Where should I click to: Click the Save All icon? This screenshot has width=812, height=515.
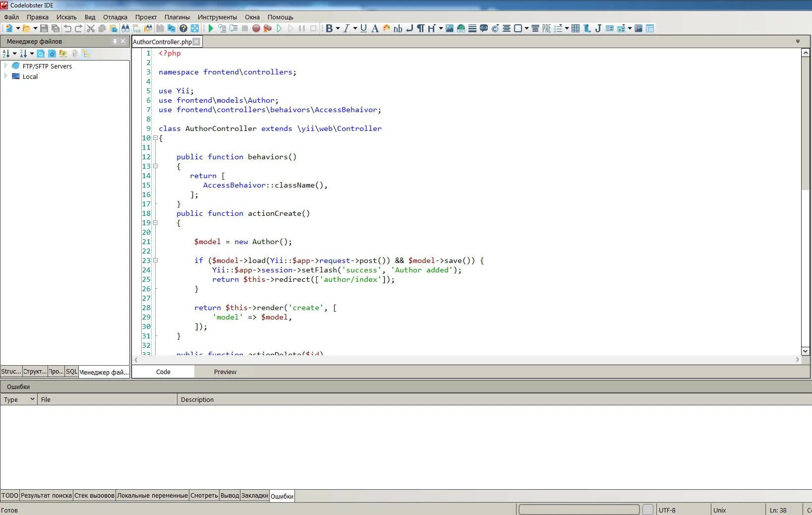(x=55, y=28)
